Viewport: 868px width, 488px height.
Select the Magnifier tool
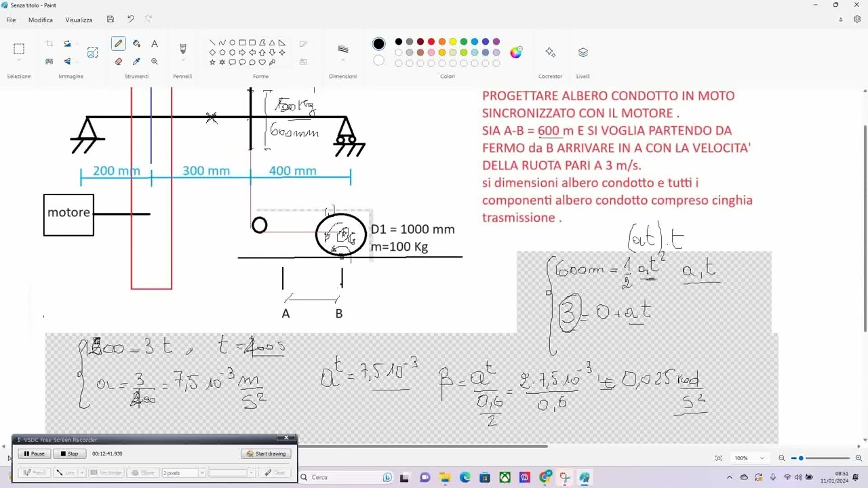tap(155, 61)
